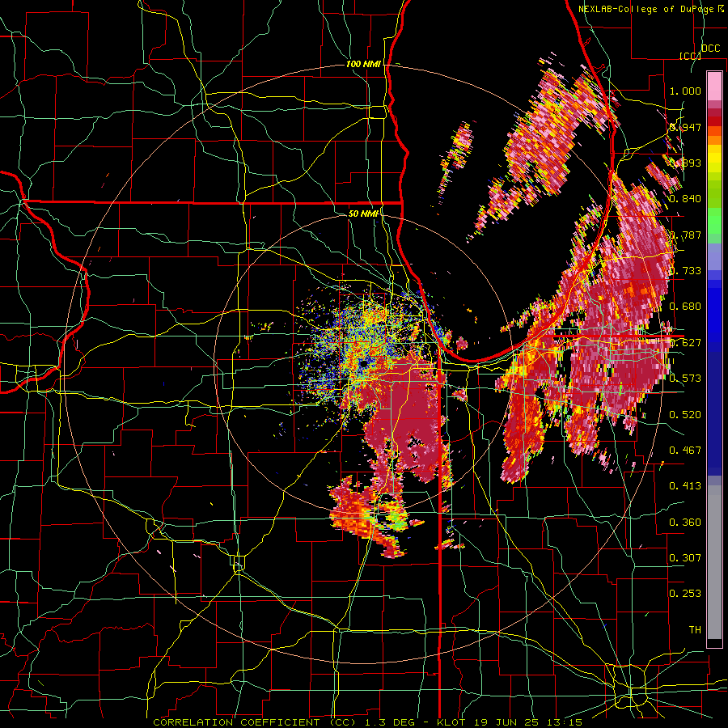Select the 1.000 scale value
Screen dimensions: 728x728
tap(685, 91)
